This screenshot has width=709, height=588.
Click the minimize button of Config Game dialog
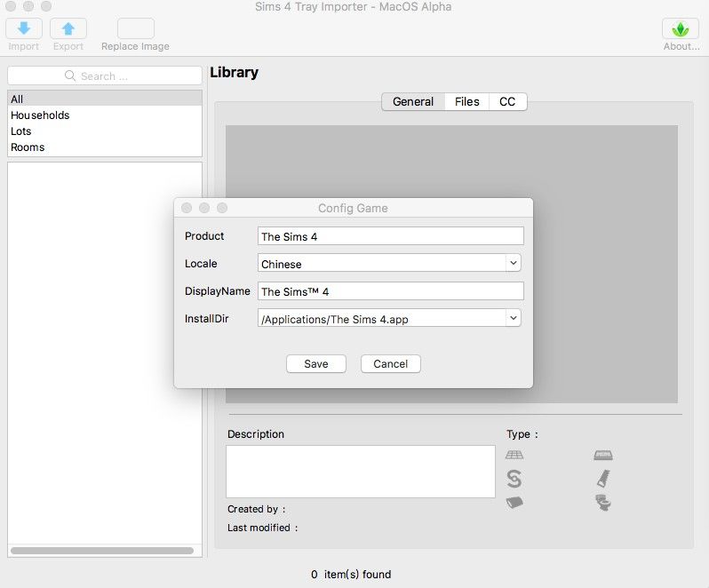[204, 208]
